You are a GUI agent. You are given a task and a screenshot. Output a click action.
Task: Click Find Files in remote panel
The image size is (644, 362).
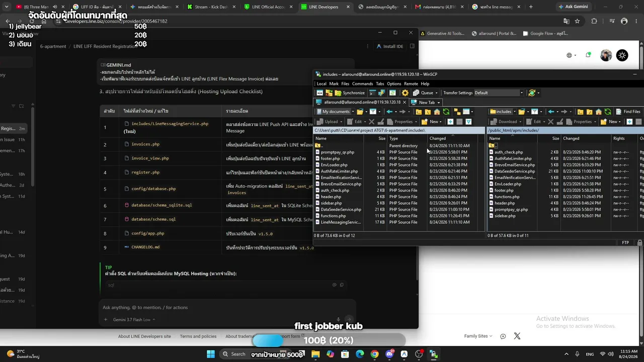click(x=628, y=112)
